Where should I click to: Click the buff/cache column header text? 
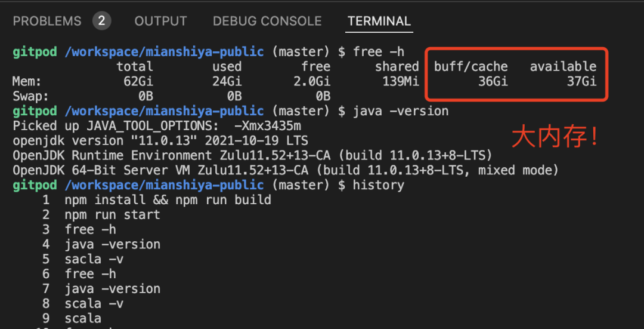coord(470,66)
